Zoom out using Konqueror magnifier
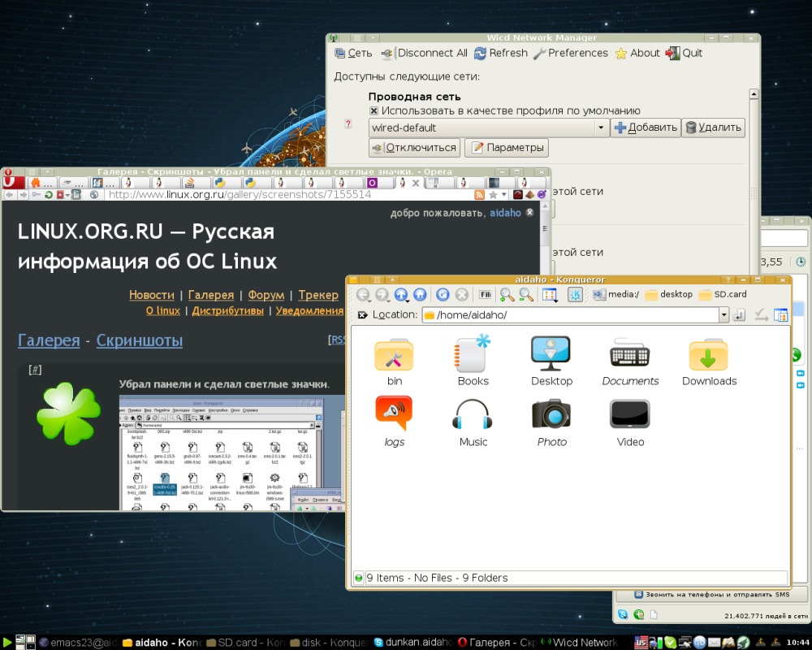The height and width of the screenshot is (650, 812). pos(526,295)
